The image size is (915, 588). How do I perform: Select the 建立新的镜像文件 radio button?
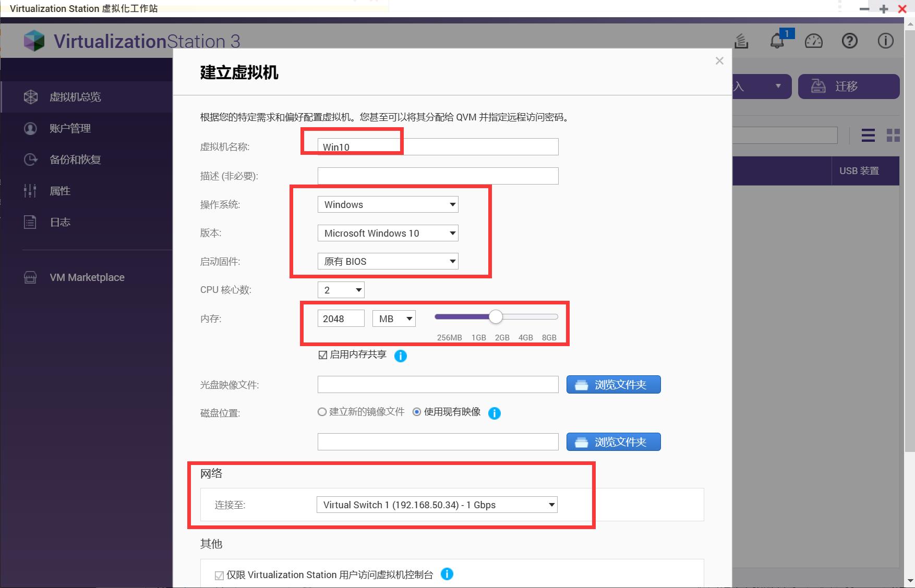click(x=321, y=412)
